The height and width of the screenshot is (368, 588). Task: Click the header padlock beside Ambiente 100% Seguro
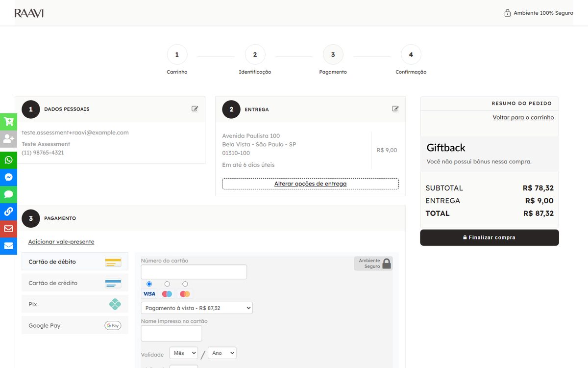(508, 13)
